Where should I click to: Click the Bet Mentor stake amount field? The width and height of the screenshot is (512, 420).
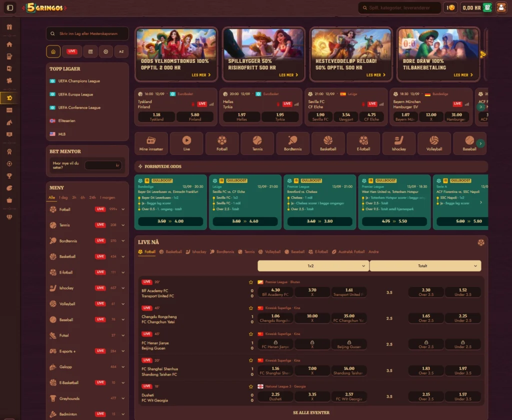coord(103,165)
